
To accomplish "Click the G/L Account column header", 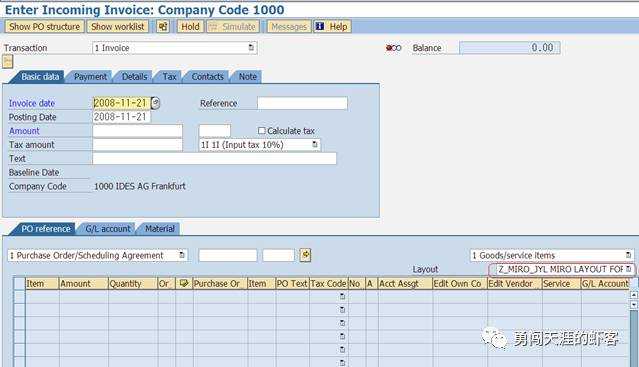I will tap(605, 283).
